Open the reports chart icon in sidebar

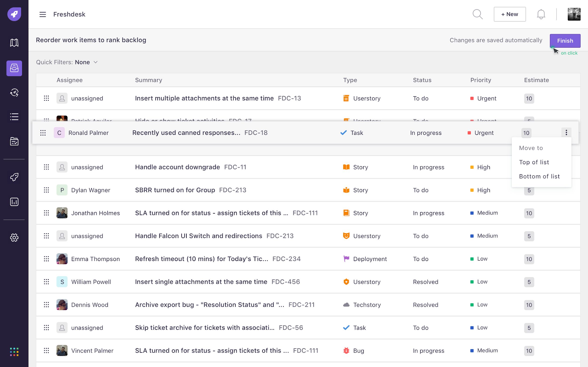pos(14,202)
